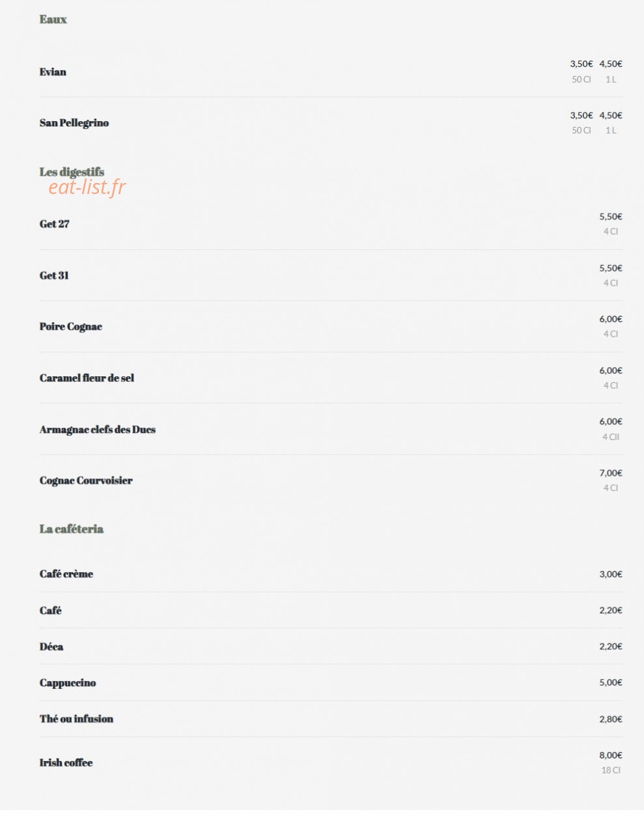Select the Café crème item
The image size is (644, 819).
[66, 574]
